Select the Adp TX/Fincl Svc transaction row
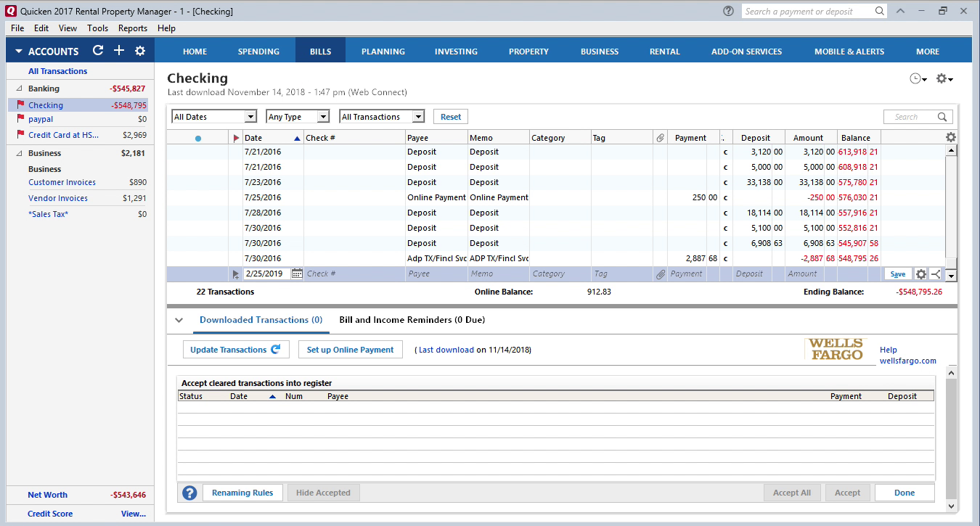980x526 pixels. 556,258
